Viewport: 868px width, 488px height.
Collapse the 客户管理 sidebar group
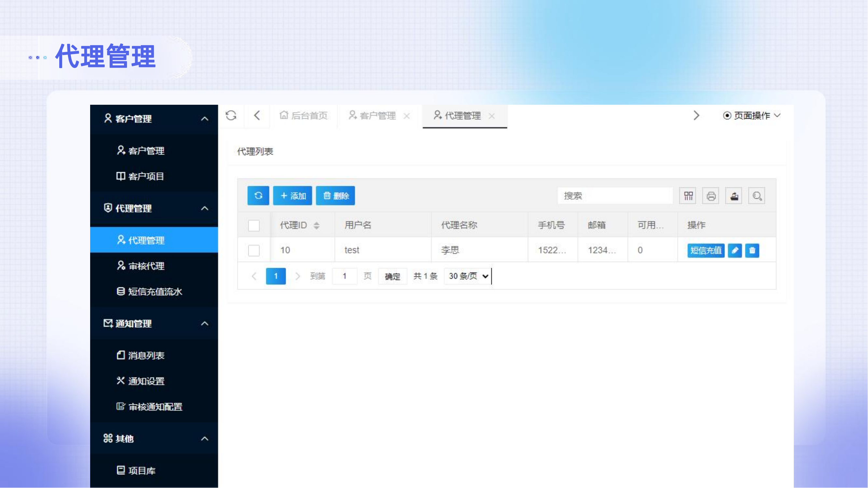point(204,119)
